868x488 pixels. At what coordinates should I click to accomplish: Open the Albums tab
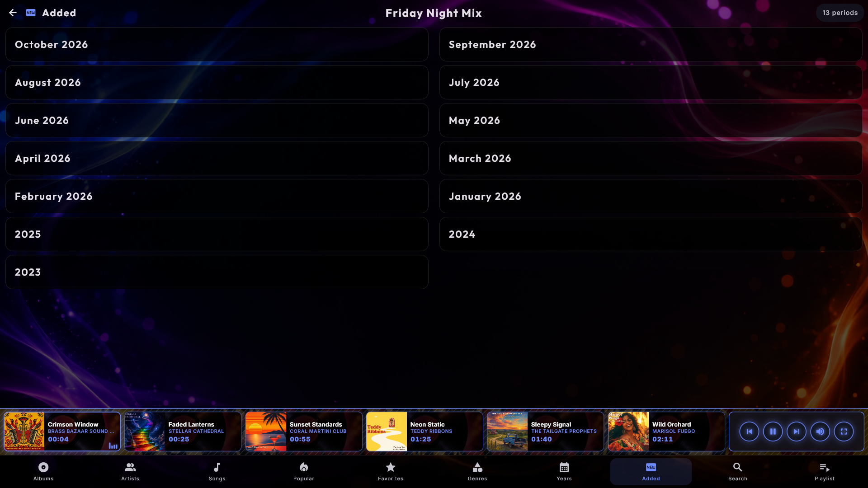click(x=43, y=472)
